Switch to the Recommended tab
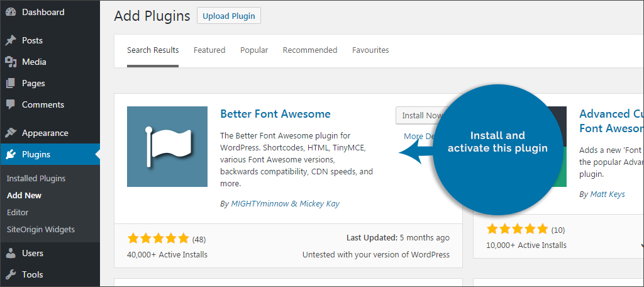This screenshot has height=287, width=644. click(x=310, y=50)
